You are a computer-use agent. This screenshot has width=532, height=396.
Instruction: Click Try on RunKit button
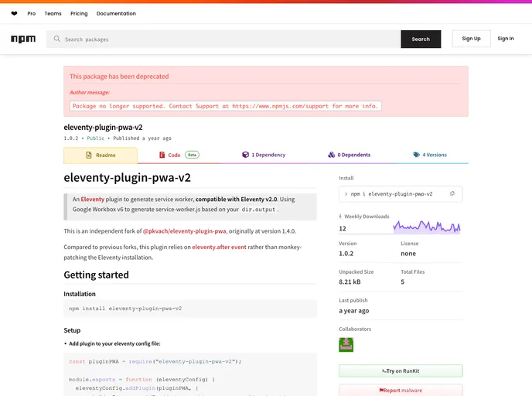point(401,371)
